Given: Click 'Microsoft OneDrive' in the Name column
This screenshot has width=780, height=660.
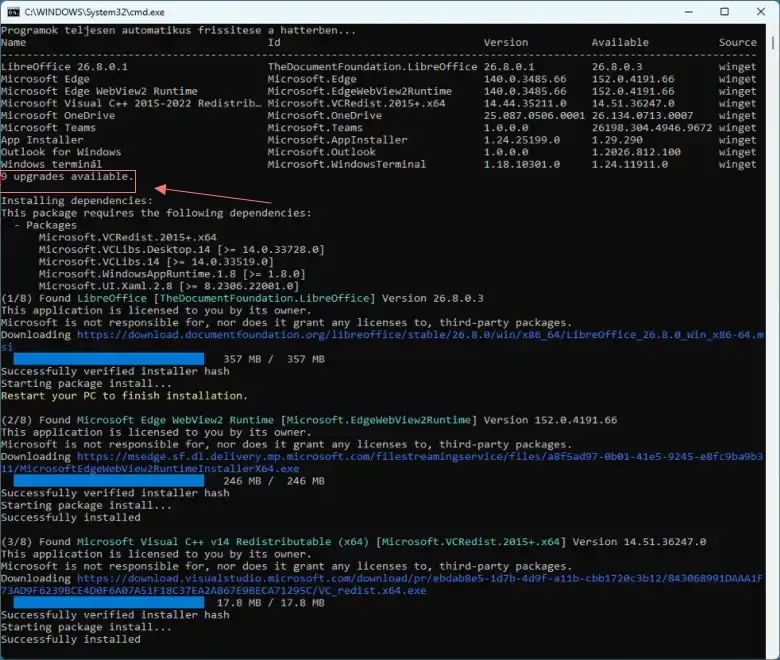Looking at the screenshot, I should [x=58, y=115].
